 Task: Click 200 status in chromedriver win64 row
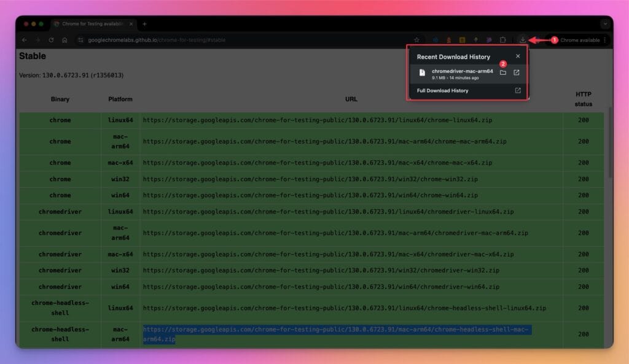(x=584, y=287)
